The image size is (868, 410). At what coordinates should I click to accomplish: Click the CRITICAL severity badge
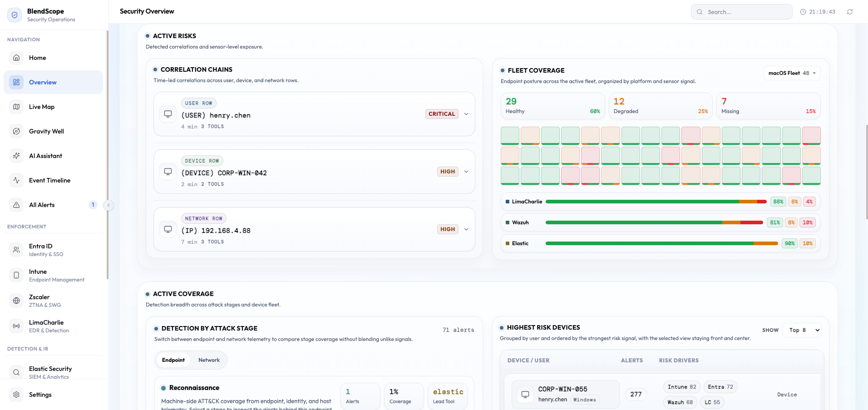442,114
